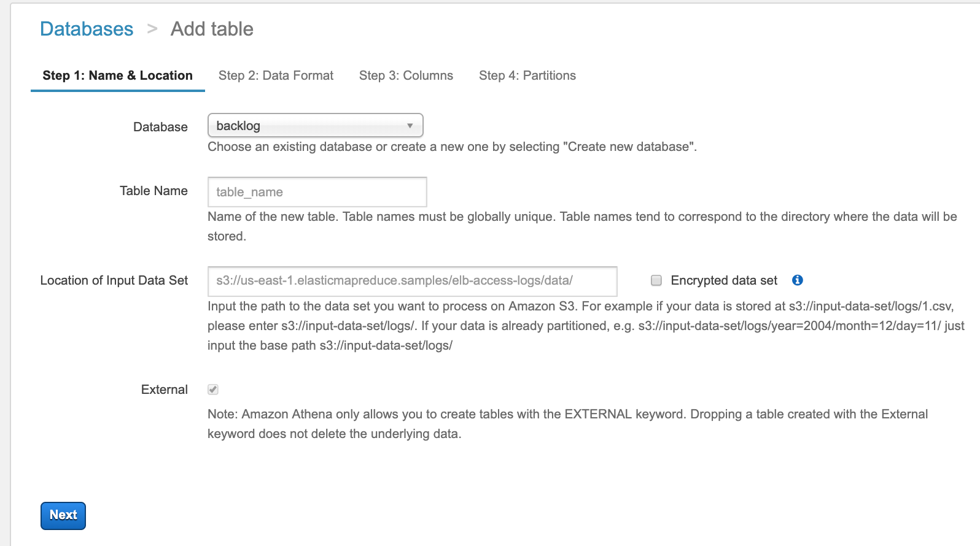The height and width of the screenshot is (546, 980).
Task: Click the Next button
Action: (x=63, y=515)
